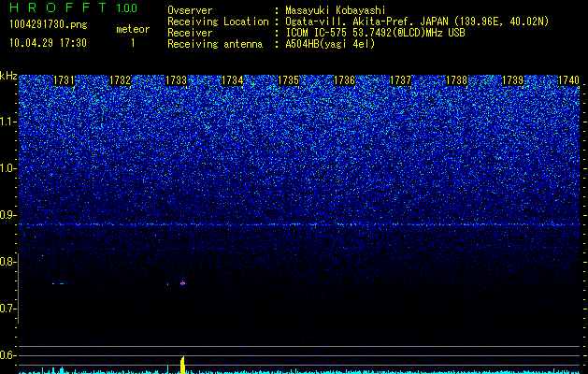Click the 1731 time marker
588x374 pixels.
pyautogui.click(x=65, y=80)
